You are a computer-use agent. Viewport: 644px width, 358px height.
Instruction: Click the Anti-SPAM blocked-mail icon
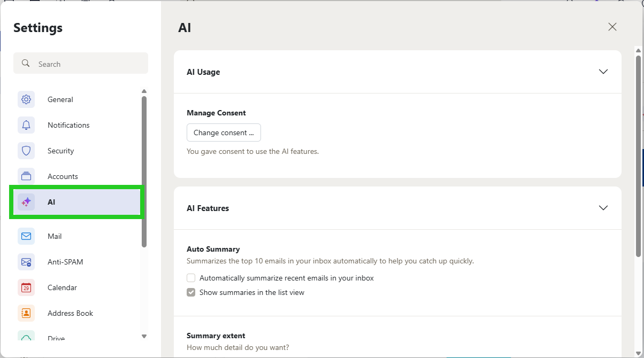[x=26, y=262]
